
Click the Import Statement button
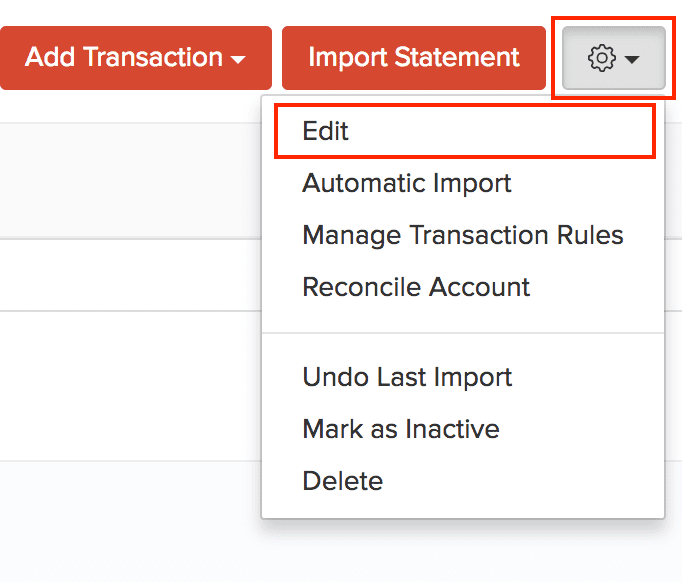pyautogui.click(x=414, y=58)
